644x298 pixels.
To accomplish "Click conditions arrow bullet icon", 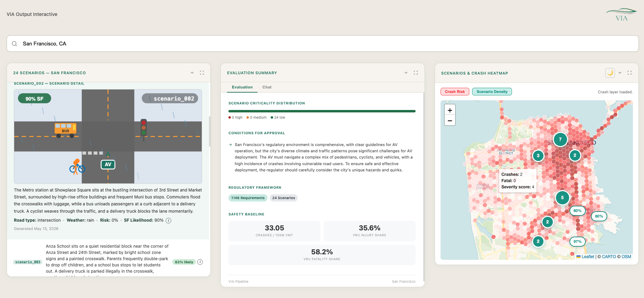I will [x=230, y=145].
